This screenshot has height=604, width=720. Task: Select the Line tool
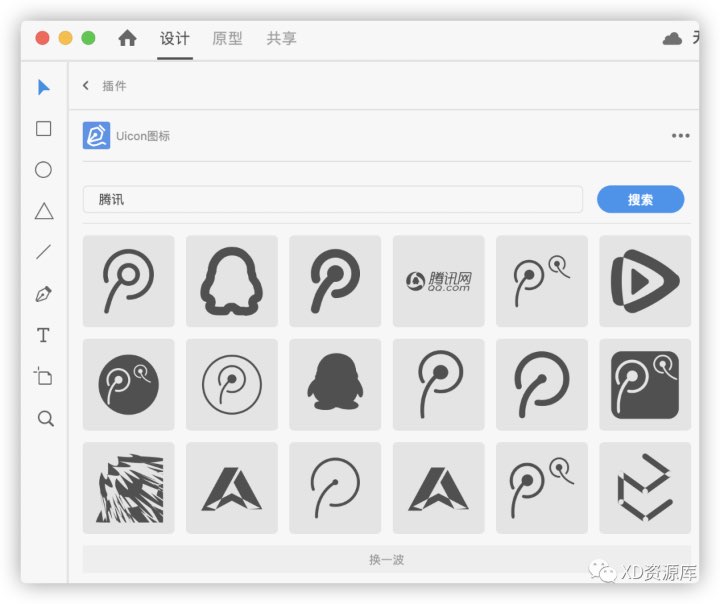point(44,252)
